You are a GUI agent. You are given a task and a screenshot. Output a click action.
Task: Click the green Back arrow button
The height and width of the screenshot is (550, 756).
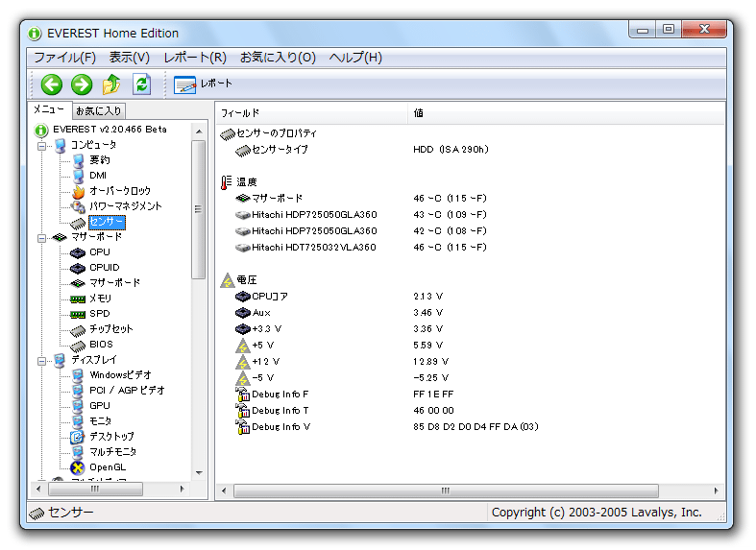52,84
